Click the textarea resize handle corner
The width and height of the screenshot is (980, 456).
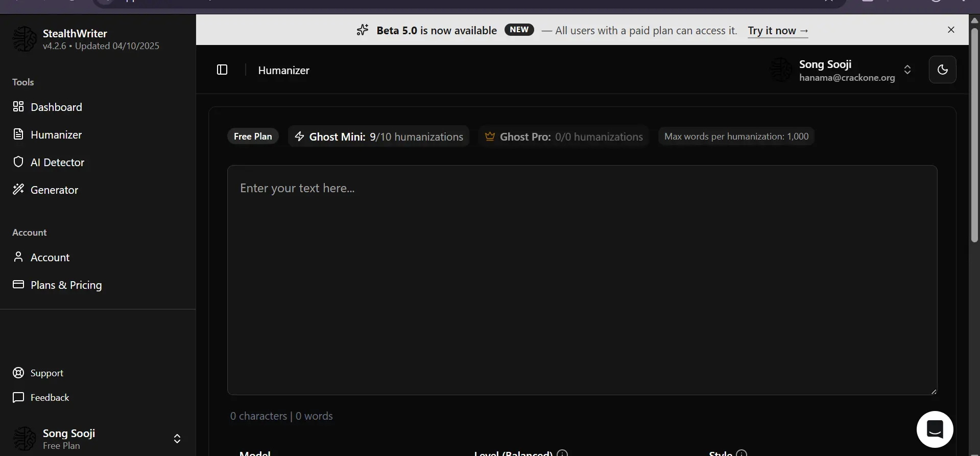(934, 392)
